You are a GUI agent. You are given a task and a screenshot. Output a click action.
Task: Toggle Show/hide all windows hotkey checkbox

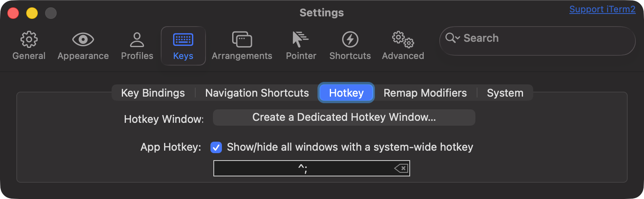[x=216, y=147]
